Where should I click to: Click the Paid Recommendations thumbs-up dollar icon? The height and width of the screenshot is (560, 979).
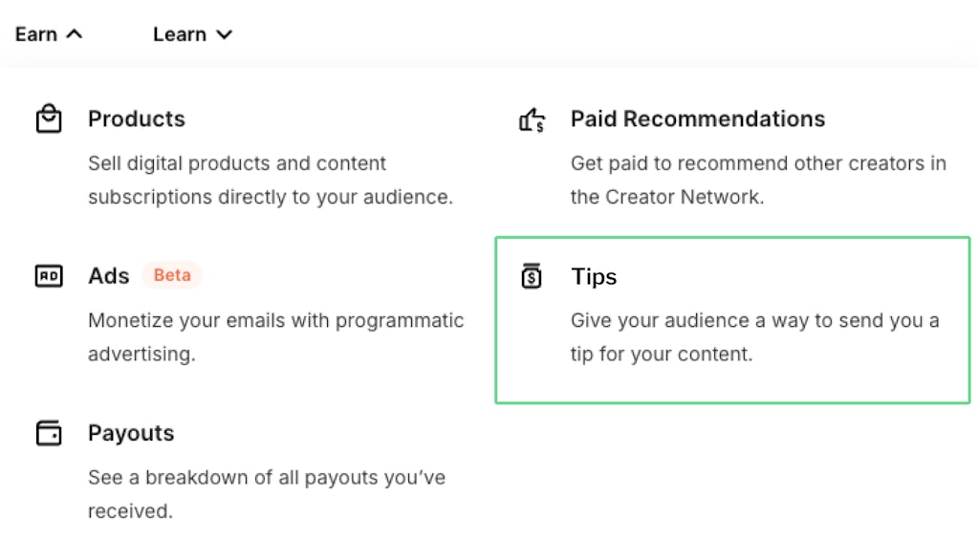click(532, 119)
